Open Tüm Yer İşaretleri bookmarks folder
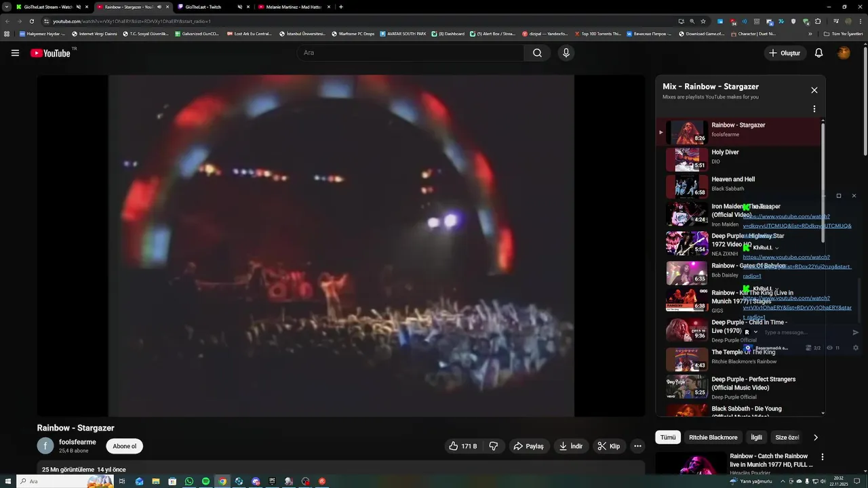868x488 pixels. tap(843, 33)
